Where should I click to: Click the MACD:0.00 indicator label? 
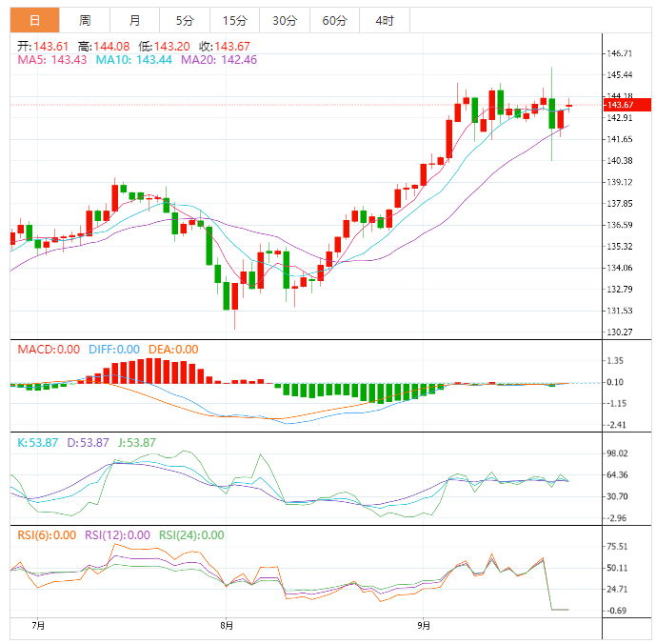point(49,350)
